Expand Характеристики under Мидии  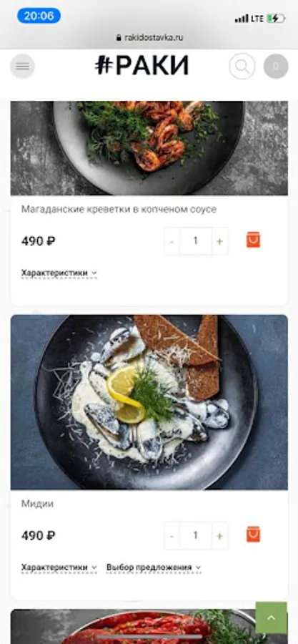(59, 567)
